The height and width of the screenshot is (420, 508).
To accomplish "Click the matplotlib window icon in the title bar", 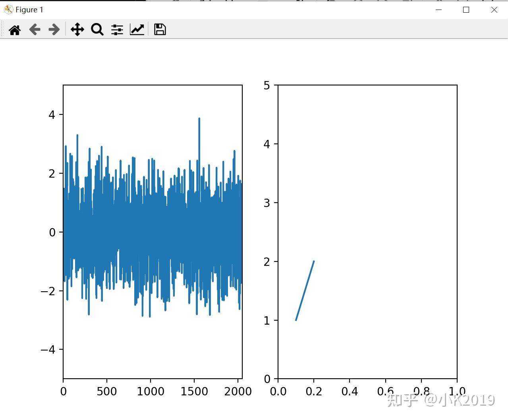I will (8, 10).
